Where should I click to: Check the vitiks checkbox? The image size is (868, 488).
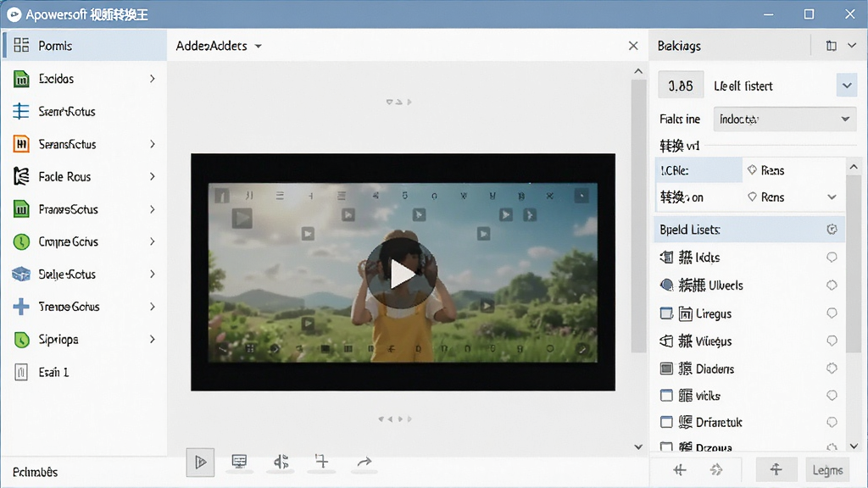(666, 395)
